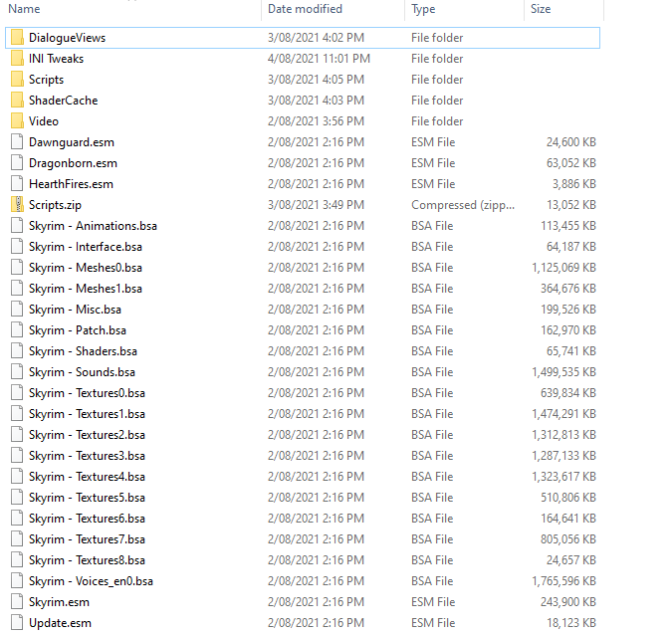The width and height of the screenshot is (672, 635).
Task: Click the Skyrim - Meshes1.bsa file icon
Action: tap(17, 289)
